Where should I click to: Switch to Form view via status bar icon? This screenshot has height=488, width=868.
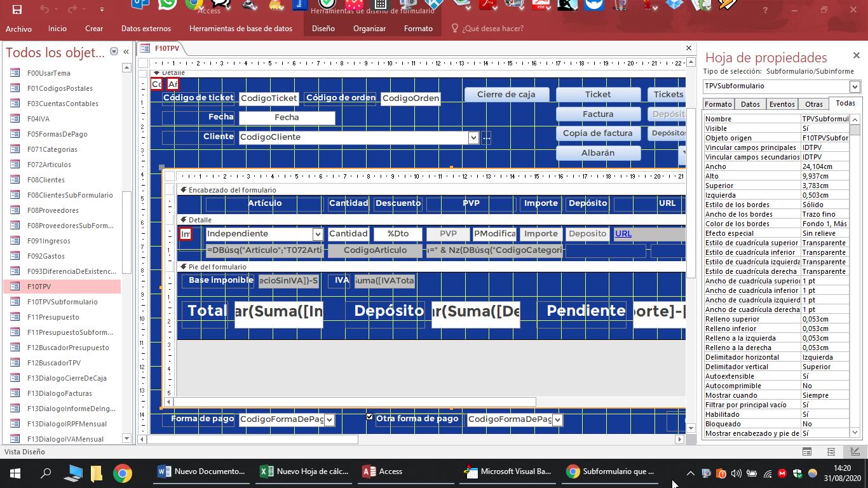pyautogui.click(x=807, y=452)
